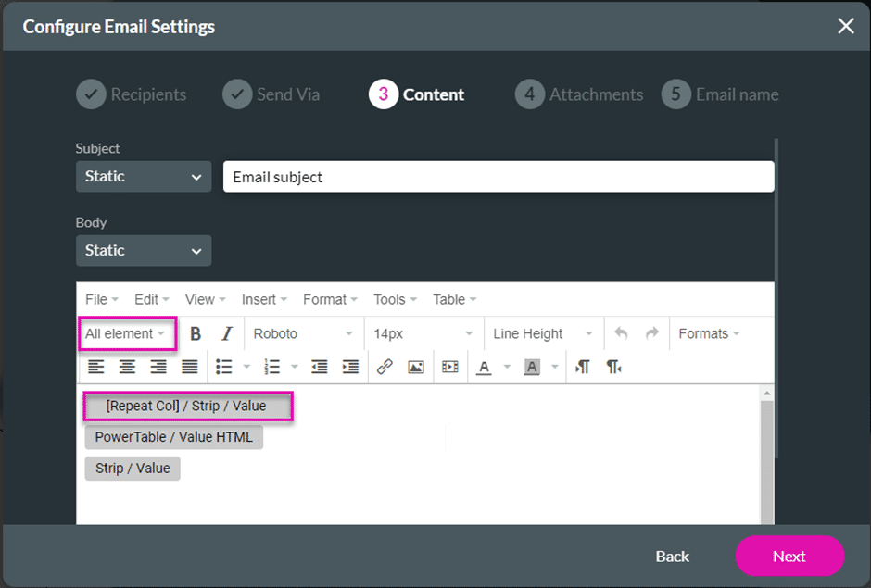The width and height of the screenshot is (871, 588).
Task: Expand the All element dropdown
Action: [126, 334]
